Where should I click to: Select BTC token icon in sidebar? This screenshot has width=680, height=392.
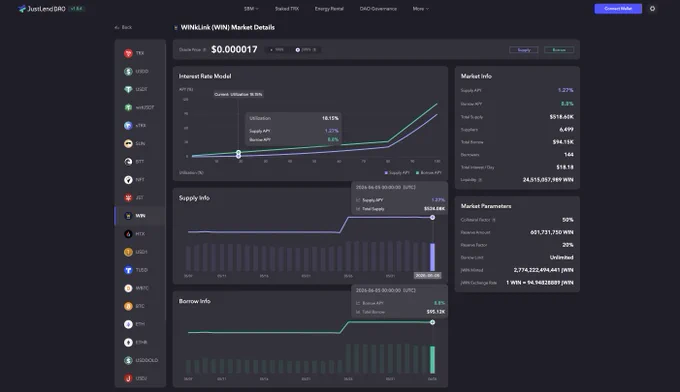(128, 306)
